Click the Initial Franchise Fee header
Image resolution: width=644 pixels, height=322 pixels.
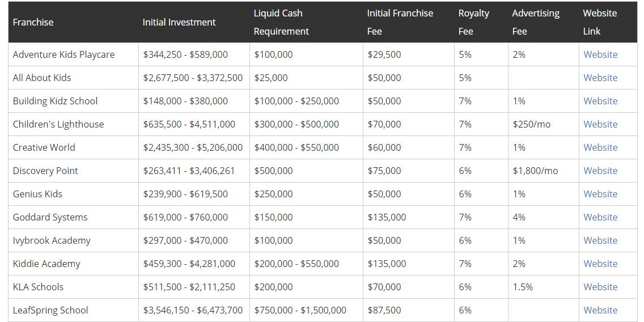coord(400,22)
